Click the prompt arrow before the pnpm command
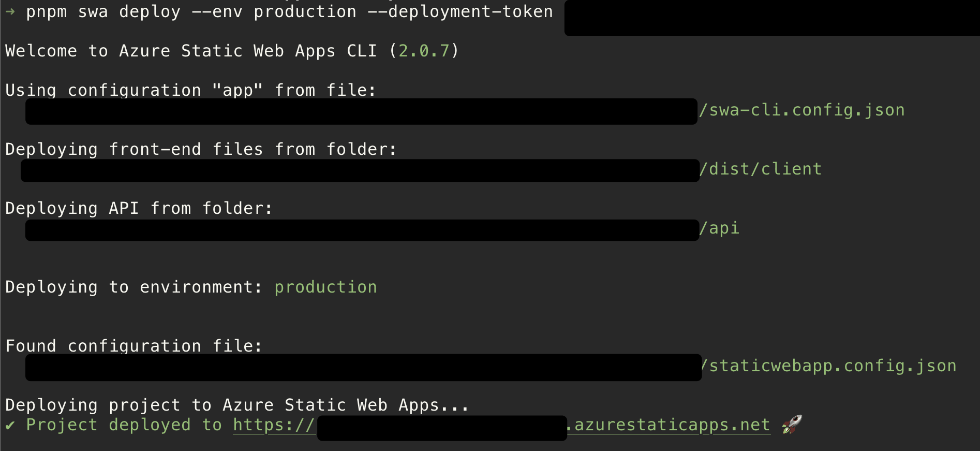The height and width of the screenshot is (451, 980). [x=10, y=11]
